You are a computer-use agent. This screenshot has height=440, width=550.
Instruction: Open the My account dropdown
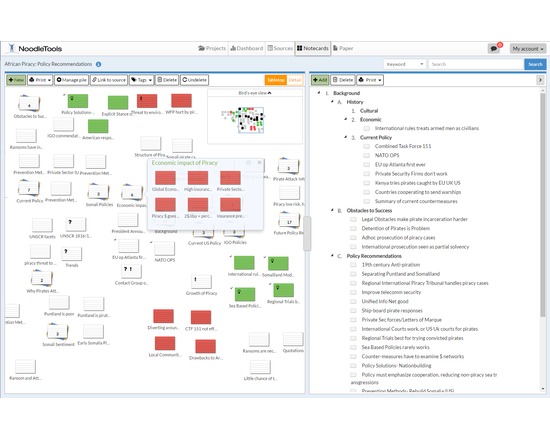click(528, 49)
